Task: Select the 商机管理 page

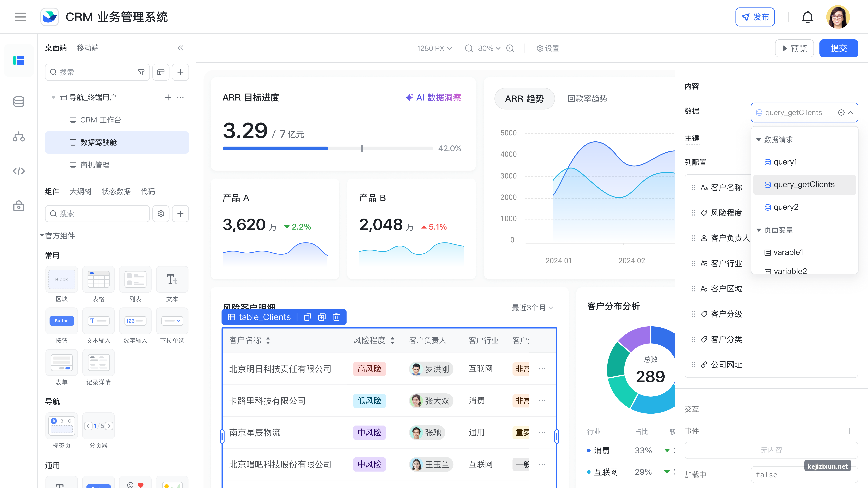Action: (x=117, y=165)
